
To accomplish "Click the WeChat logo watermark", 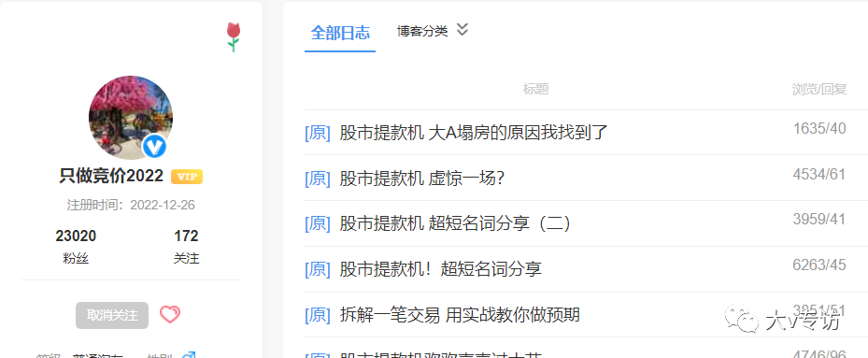I will coord(741,318).
